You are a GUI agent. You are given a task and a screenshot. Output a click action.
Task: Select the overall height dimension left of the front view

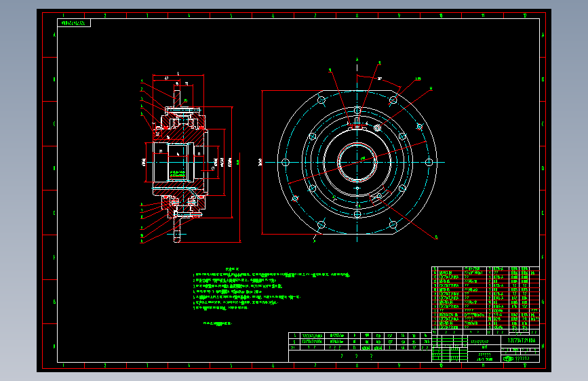[260, 163]
